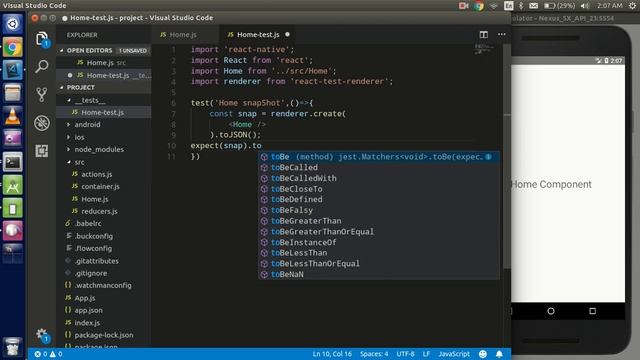
Task: Open the Manage gear in activity bar
Action: 42,335
